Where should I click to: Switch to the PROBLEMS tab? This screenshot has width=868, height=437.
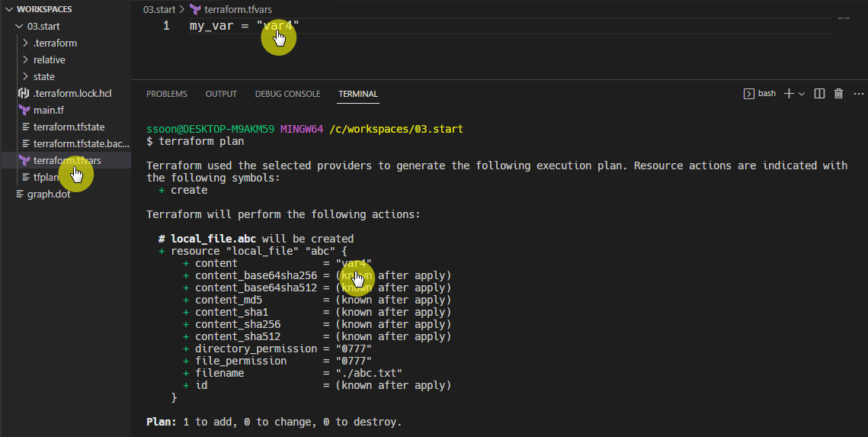coord(167,94)
